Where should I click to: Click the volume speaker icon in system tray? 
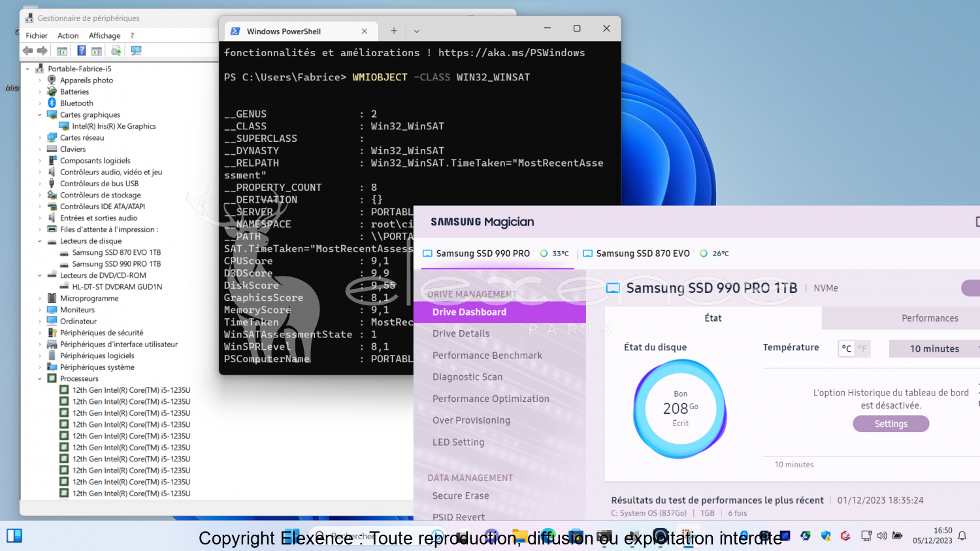click(x=882, y=536)
